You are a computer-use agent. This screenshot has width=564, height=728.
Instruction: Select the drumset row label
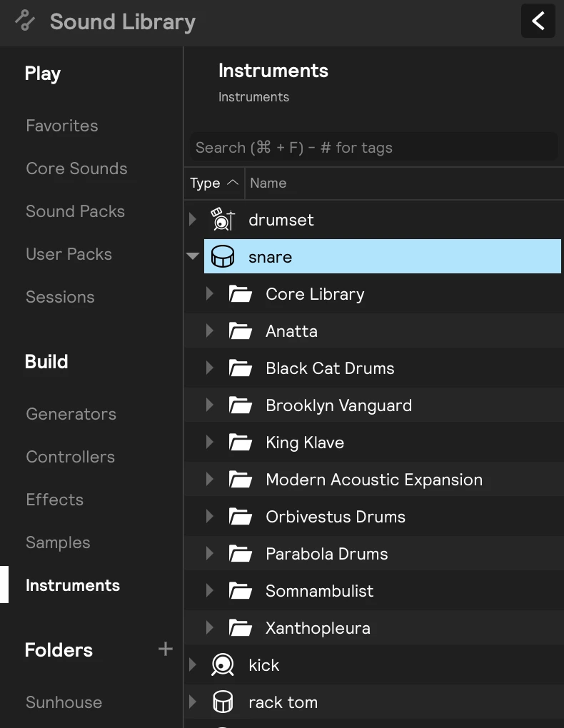(x=281, y=220)
